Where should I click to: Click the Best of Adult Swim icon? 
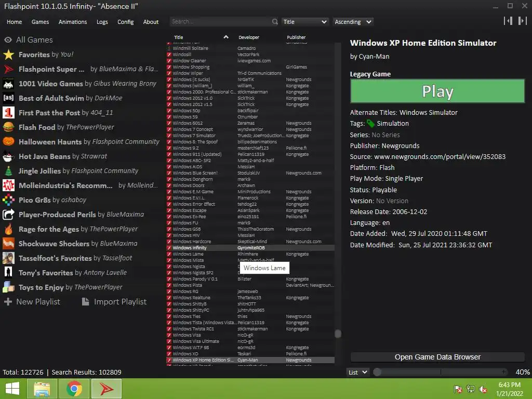pyautogui.click(x=8, y=98)
